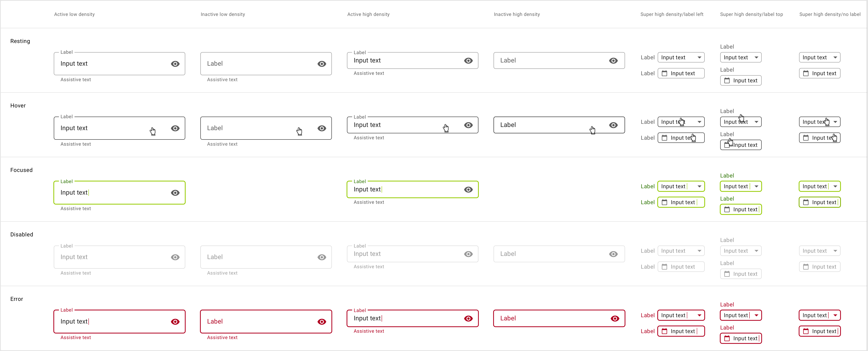Toggle eye icon in Resting Active low density field
The image size is (868, 351).
pos(175,64)
